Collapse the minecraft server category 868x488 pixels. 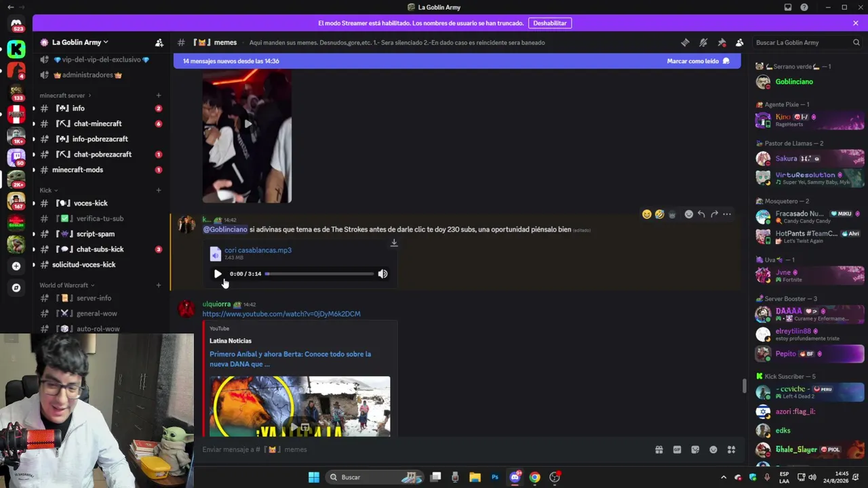tap(66, 96)
